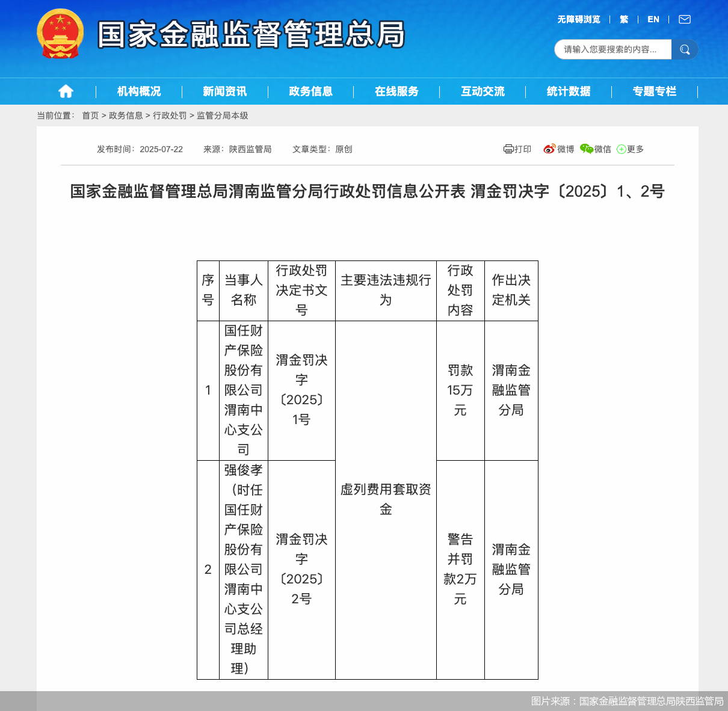This screenshot has width=728, height=711.
Task: Click the row 2 party cell 强俊孝
Action: coord(244,570)
